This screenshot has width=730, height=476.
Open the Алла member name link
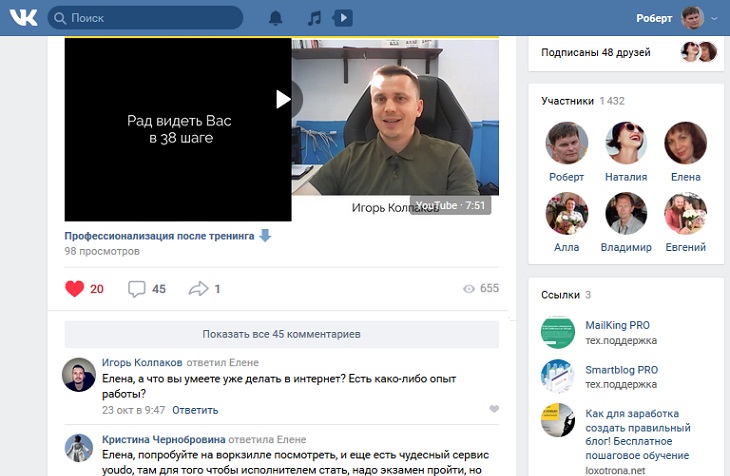[x=567, y=247]
